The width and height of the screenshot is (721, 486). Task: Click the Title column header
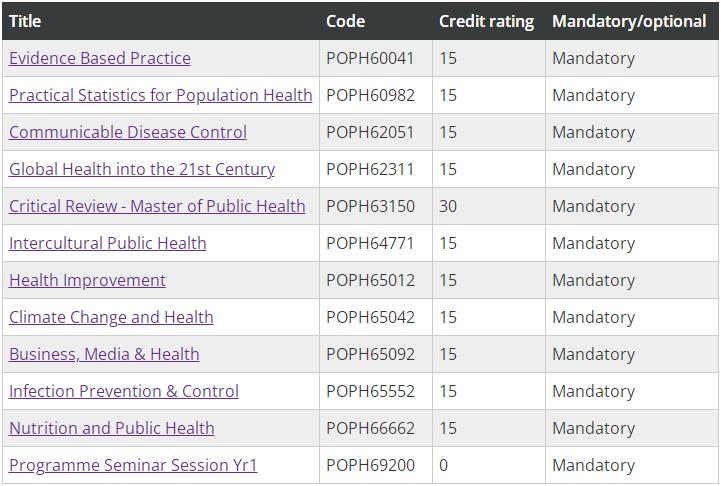(25, 21)
